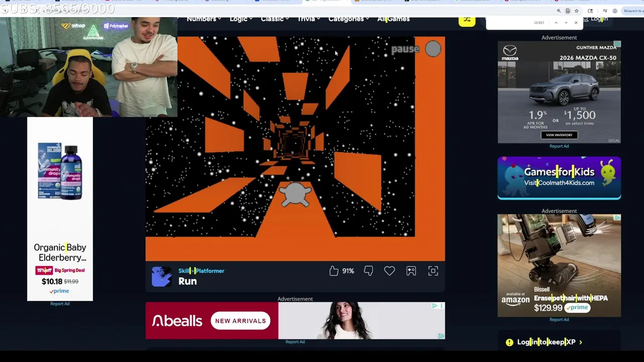Click the Polymarket logo in webcam overlay

click(116, 26)
